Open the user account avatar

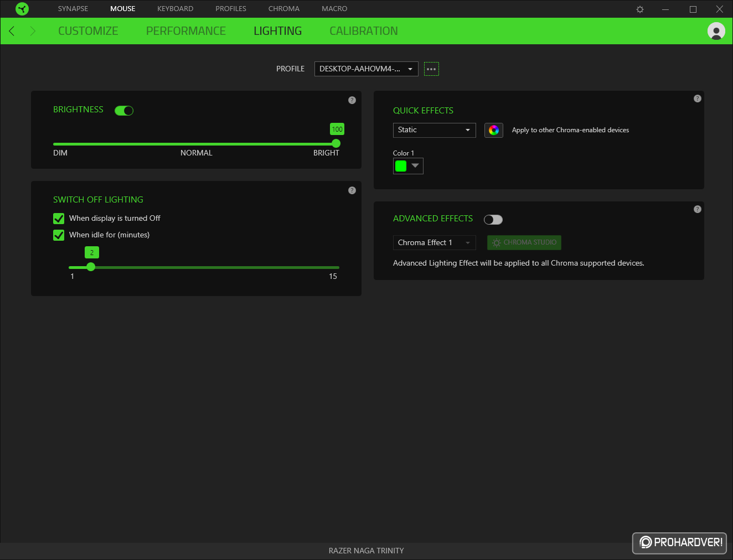(x=716, y=31)
